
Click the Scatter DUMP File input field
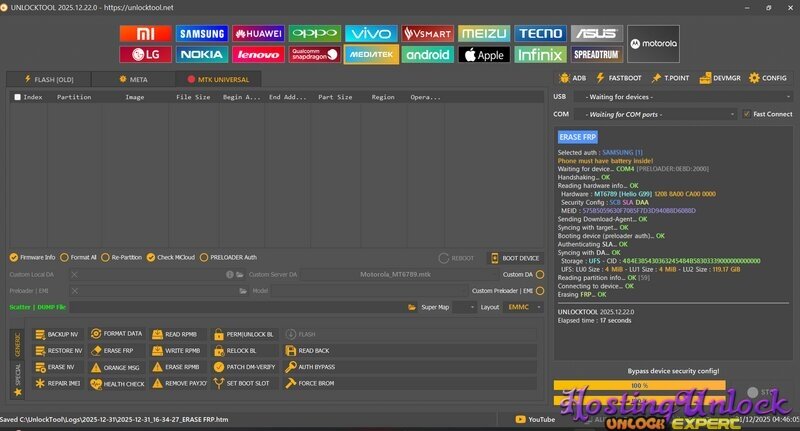pos(240,307)
